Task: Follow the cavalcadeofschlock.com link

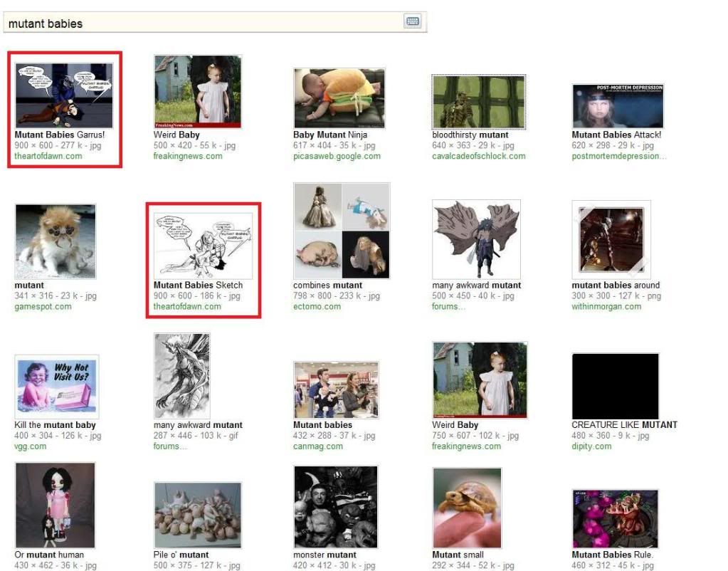Action: 478,156
